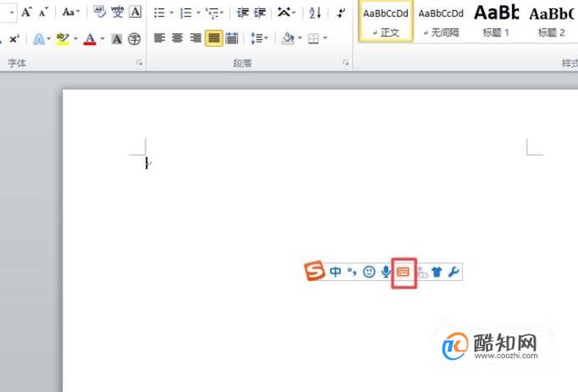Apply paragraph Shading paint bucket
Screen dimensions: 578x392
coord(288,38)
